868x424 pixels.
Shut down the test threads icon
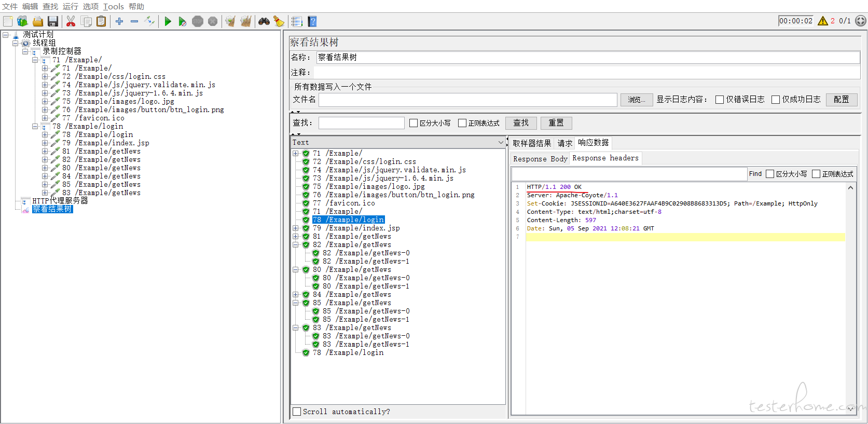pos(213,21)
